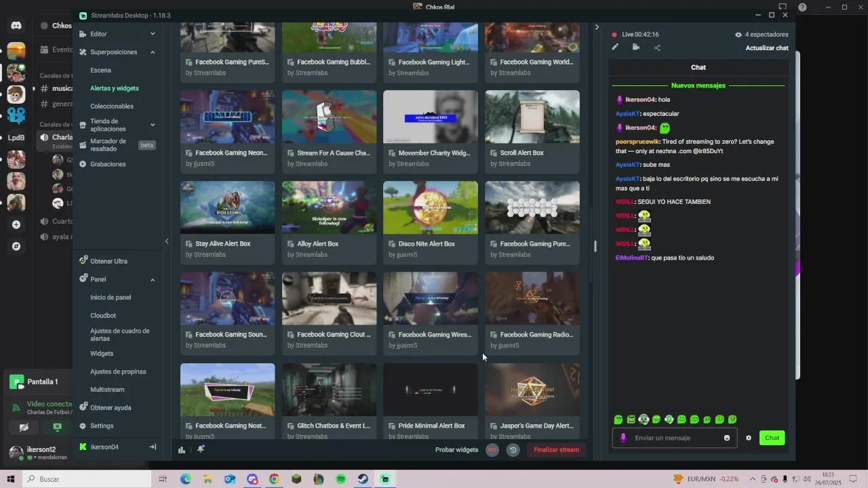Select Alloy Alert Box thumbnail
Viewport: 868px width, 488px height.
[329, 207]
